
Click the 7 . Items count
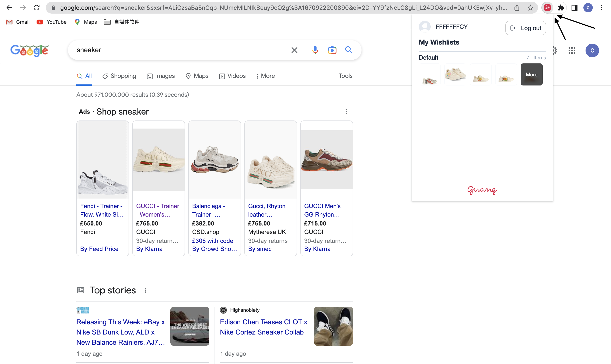click(x=536, y=58)
